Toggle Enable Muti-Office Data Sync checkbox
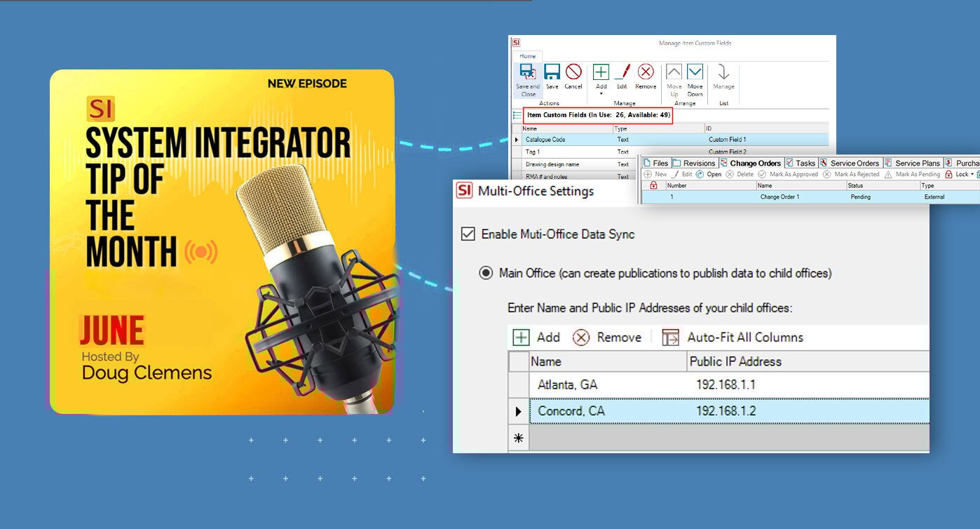Image resolution: width=980 pixels, height=529 pixels. coord(468,234)
